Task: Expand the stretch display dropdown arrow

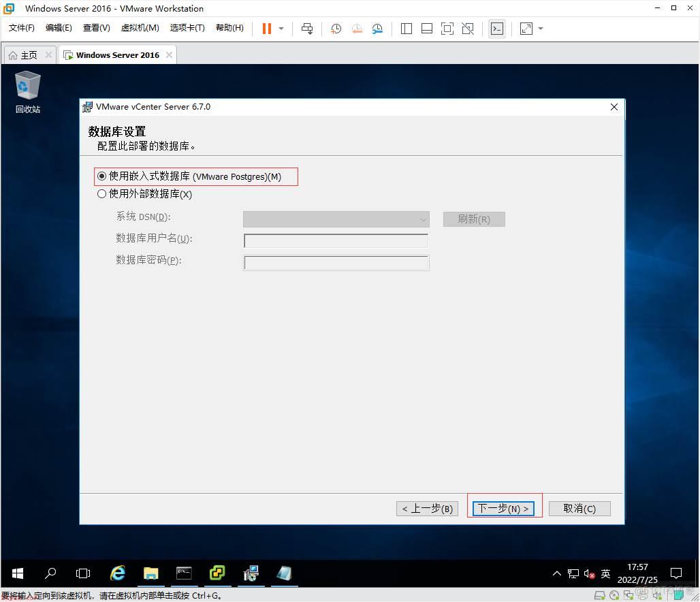Action: (541, 29)
